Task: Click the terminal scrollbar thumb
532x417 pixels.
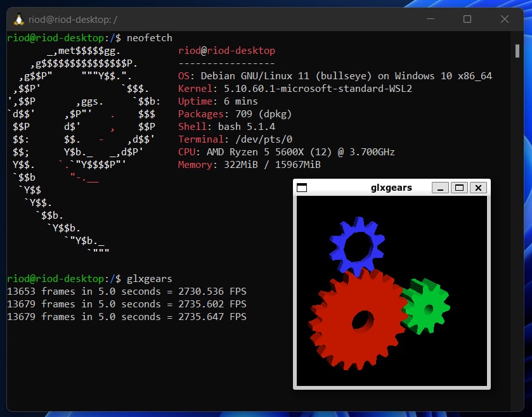Action: pos(517,51)
